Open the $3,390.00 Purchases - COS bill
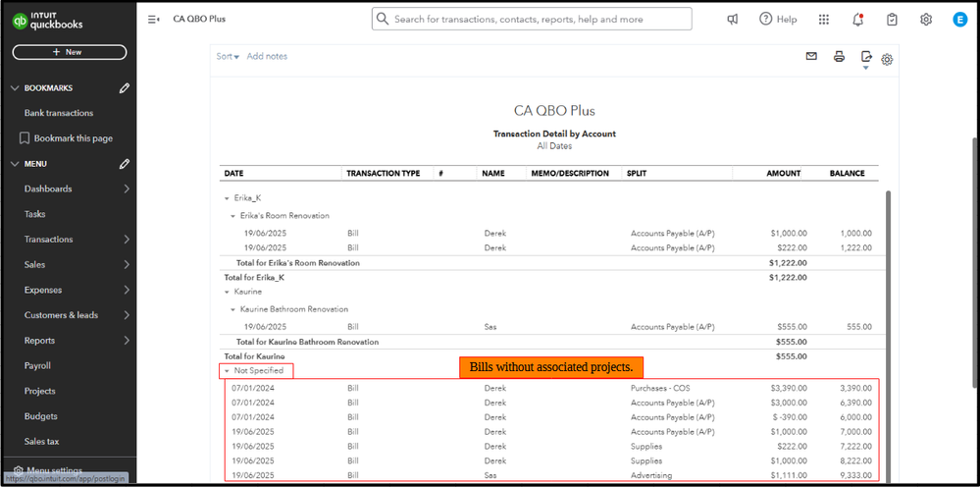980x487 pixels. 789,388
